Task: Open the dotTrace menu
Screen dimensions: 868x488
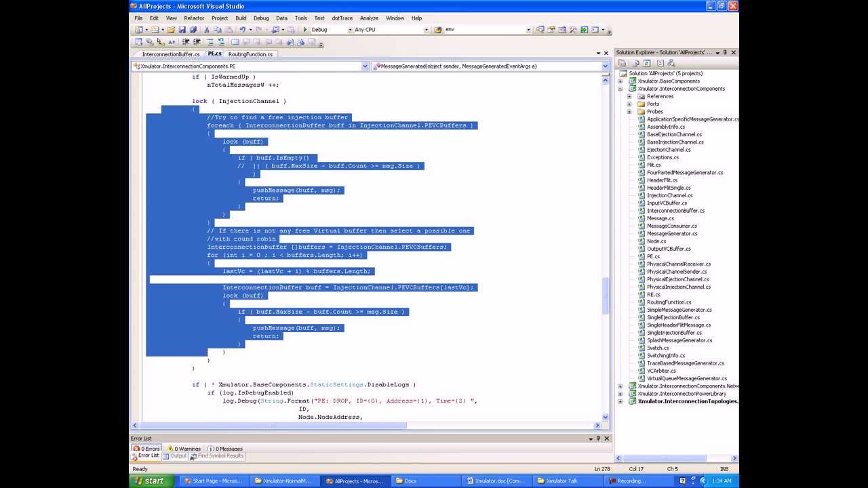Action: pyautogui.click(x=342, y=18)
